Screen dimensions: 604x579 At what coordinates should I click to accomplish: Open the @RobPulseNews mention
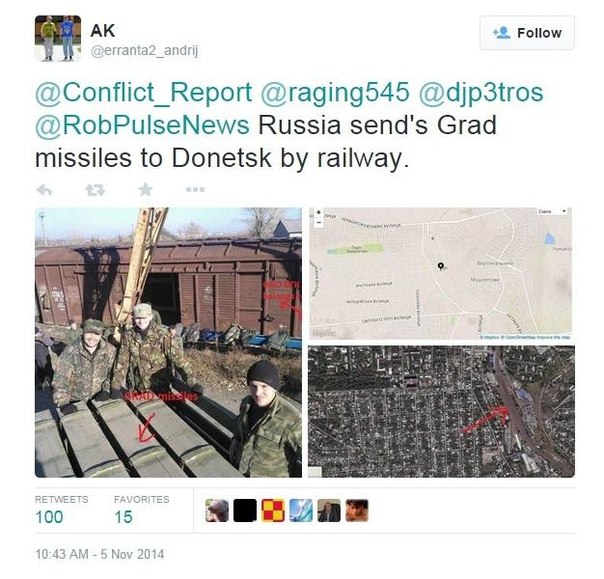142,125
